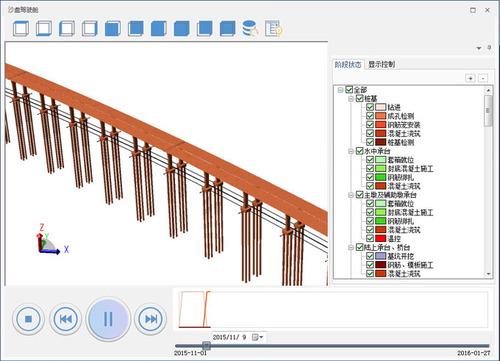Select 封底混凝土施工 label under 水中承台
The image size is (500, 361).
(x=410, y=168)
